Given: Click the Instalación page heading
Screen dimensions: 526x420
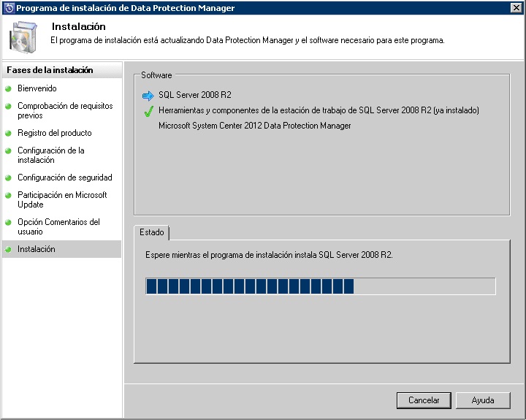Looking at the screenshot, I should [x=78, y=26].
